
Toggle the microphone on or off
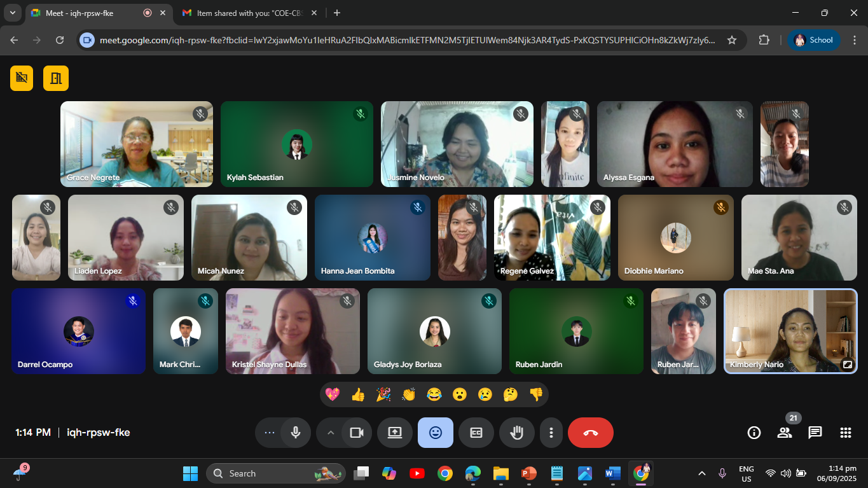pos(295,433)
